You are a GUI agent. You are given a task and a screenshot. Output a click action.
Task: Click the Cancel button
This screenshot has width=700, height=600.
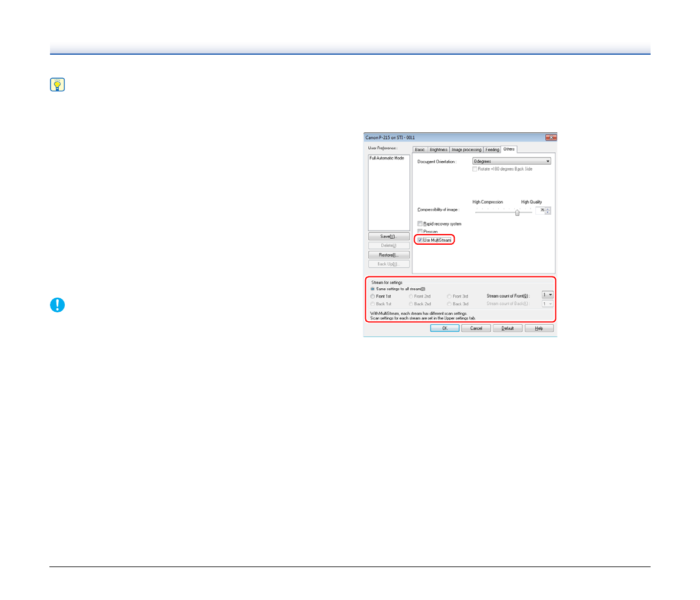coord(476,328)
